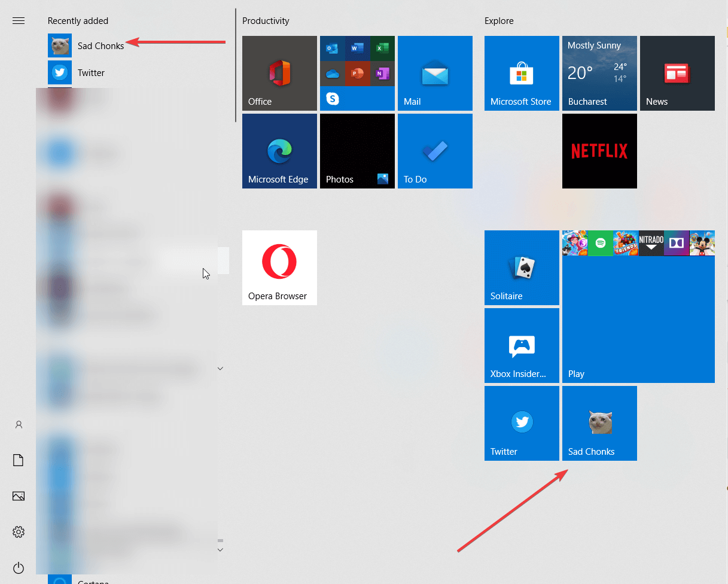This screenshot has width=728, height=584.
Task: Launch the Twitter tile in Explore group
Action: pos(522,423)
